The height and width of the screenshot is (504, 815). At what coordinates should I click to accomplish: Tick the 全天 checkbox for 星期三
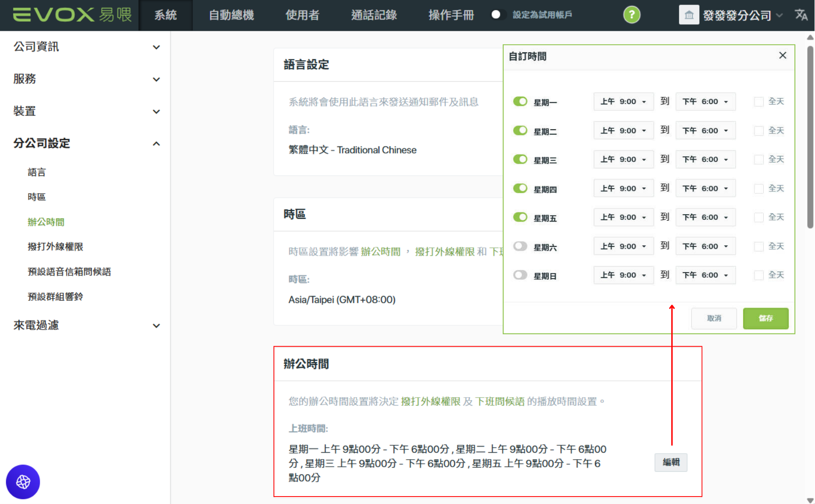pyautogui.click(x=759, y=160)
